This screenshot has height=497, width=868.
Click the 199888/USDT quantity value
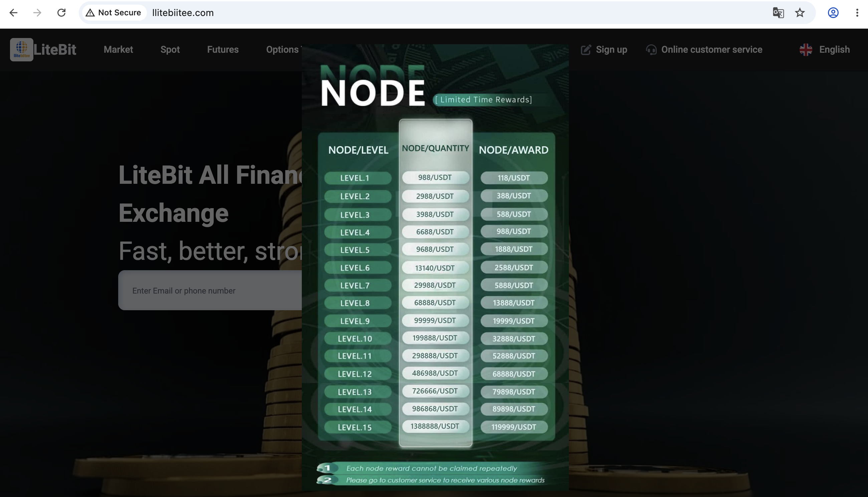click(436, 338)
